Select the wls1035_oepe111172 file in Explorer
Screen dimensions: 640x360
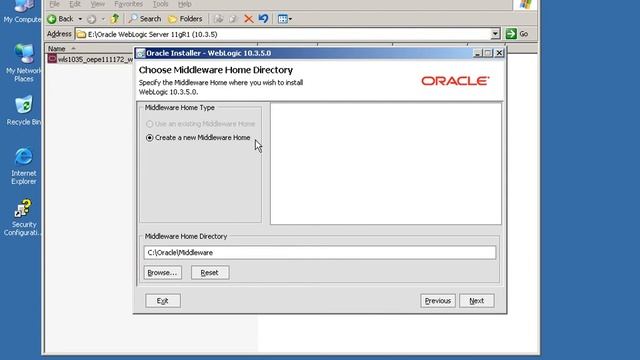91,60
